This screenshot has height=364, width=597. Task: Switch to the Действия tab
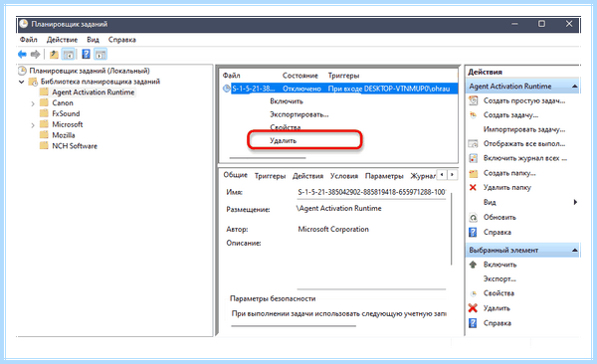pyautogui.click(x=307, y=176)
